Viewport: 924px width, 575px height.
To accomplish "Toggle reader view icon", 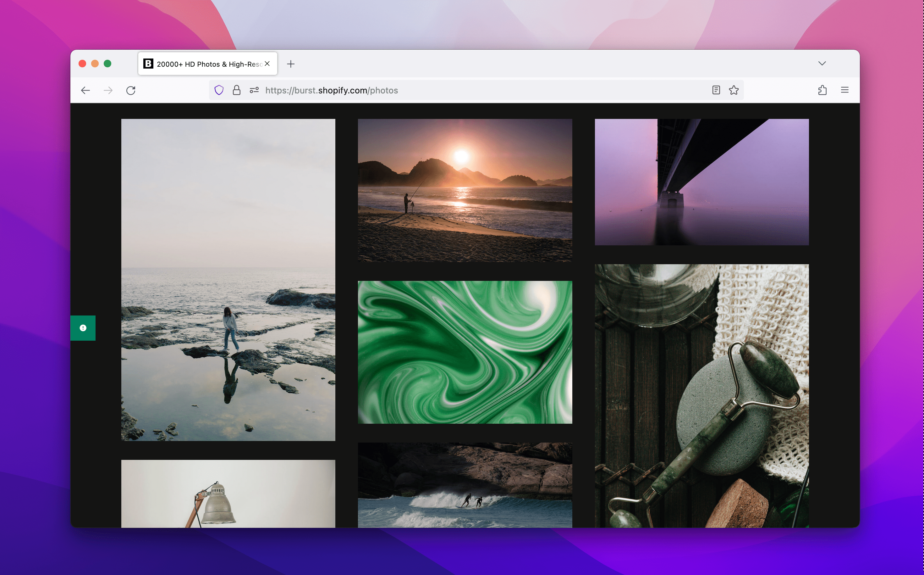I will point(716,90).
